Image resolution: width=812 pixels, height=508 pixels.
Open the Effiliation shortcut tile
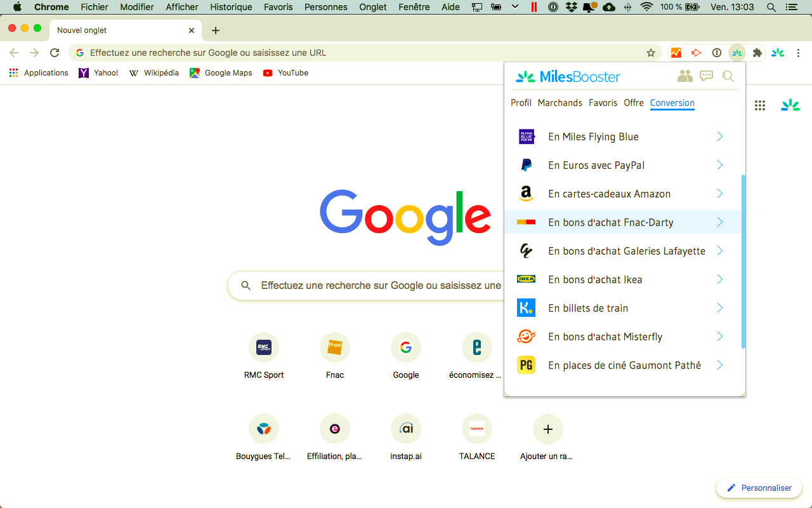[x=335, y=437]
